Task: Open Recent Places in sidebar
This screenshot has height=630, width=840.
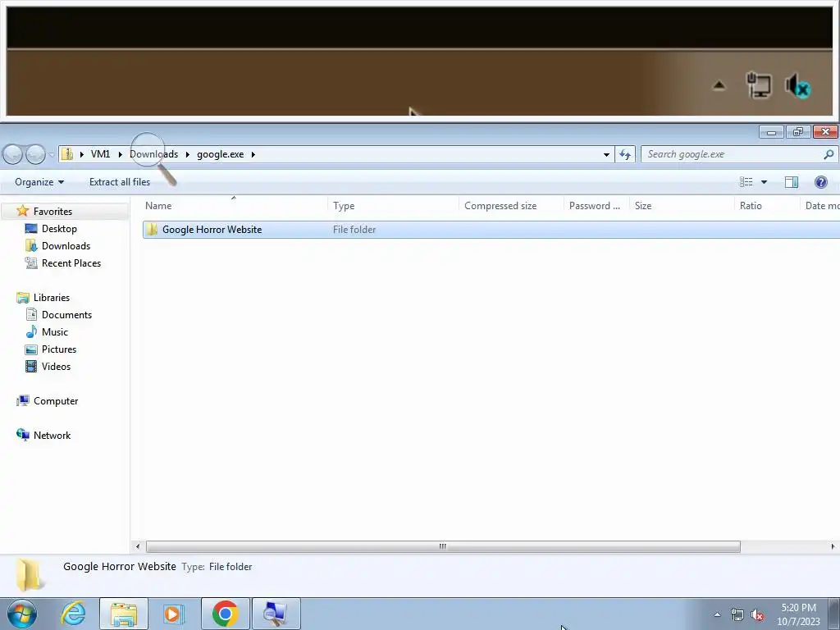Action: [x=71, y=263]
